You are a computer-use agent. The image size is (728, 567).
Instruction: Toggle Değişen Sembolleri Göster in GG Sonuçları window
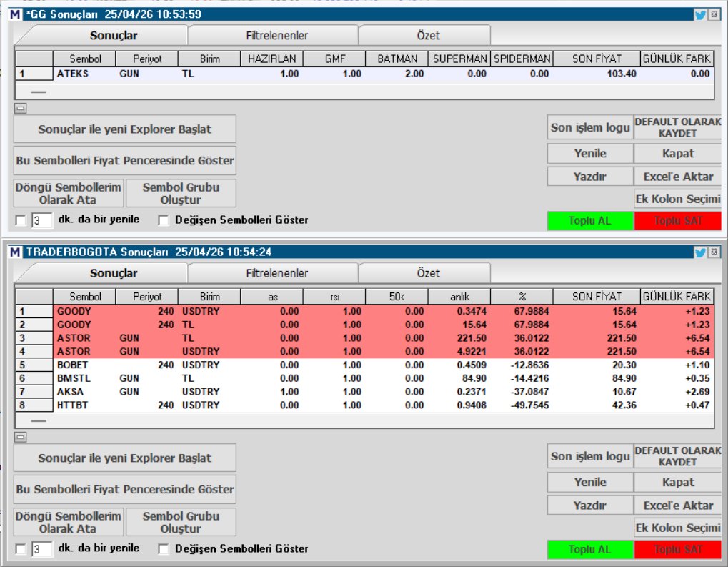point(164,220)
